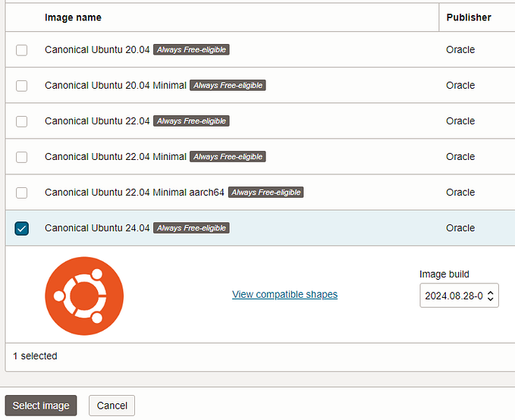Click Always Free-eligible badge on Ubuntu 22.04 Minimal

coord(228,157)
